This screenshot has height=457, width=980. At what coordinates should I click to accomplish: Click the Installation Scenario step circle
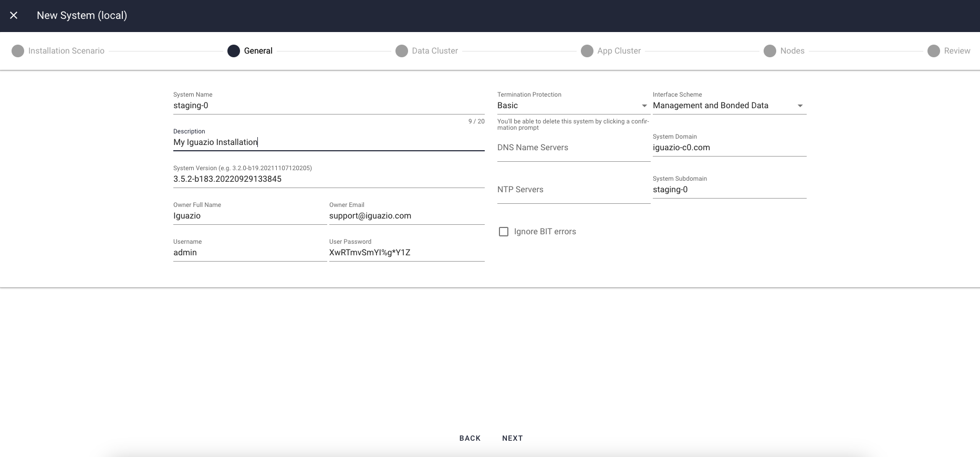[18, 51]
